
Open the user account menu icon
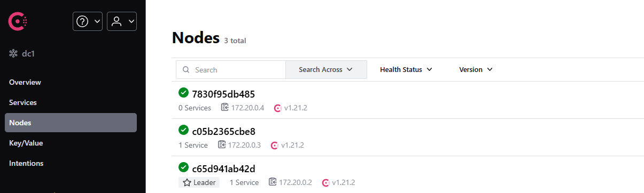[x=122, y=21]
